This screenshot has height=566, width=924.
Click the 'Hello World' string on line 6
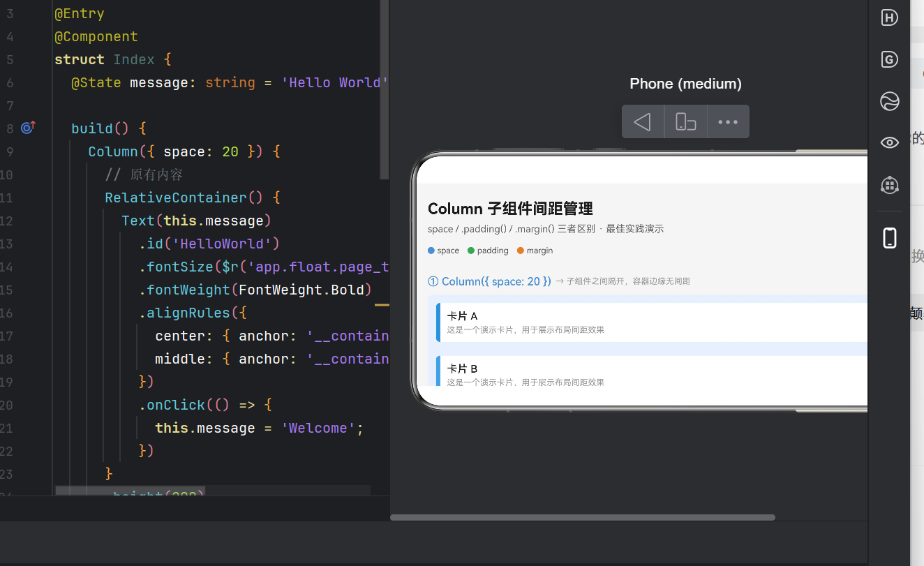coord(335,82)
